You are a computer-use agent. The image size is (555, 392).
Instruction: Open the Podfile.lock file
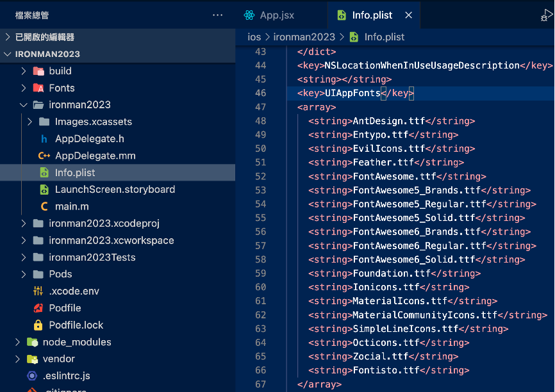117,325
